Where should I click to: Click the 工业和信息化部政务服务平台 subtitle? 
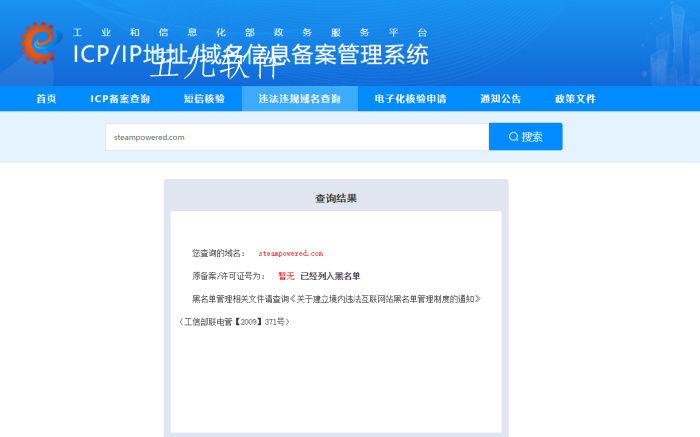coord(250,33)
